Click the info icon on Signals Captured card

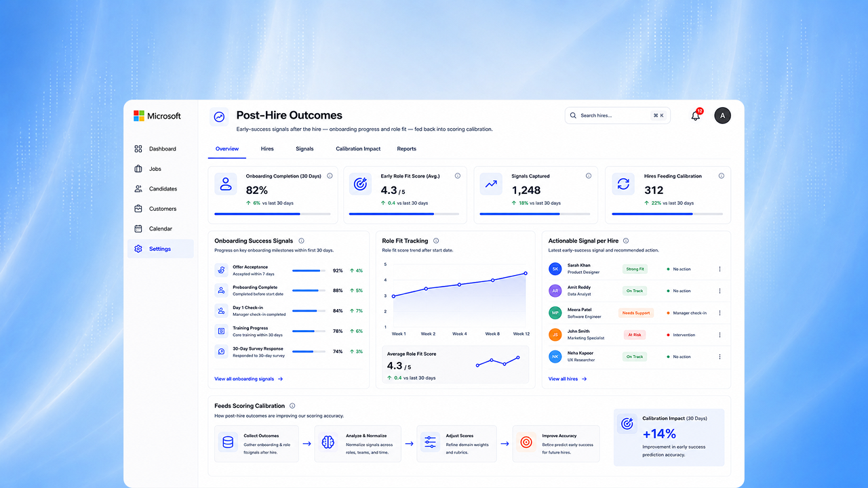(x=588, y=176)
